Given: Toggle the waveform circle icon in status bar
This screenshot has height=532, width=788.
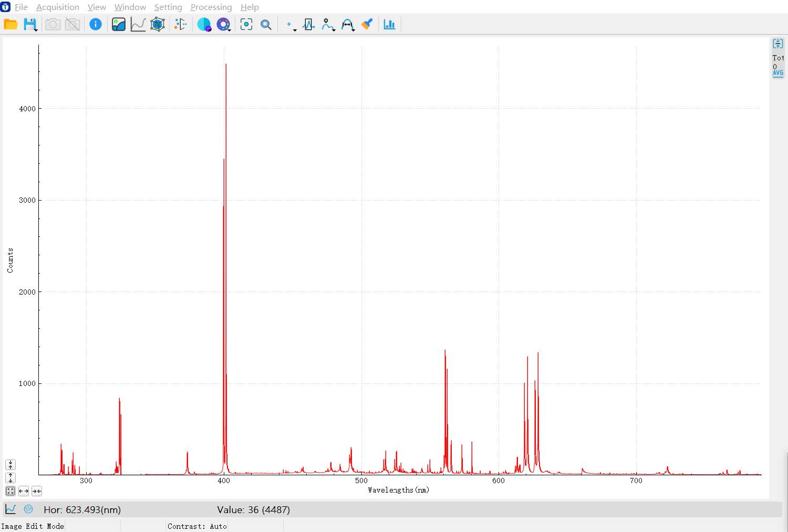Looking at the screenshot, I should [28, 509].
